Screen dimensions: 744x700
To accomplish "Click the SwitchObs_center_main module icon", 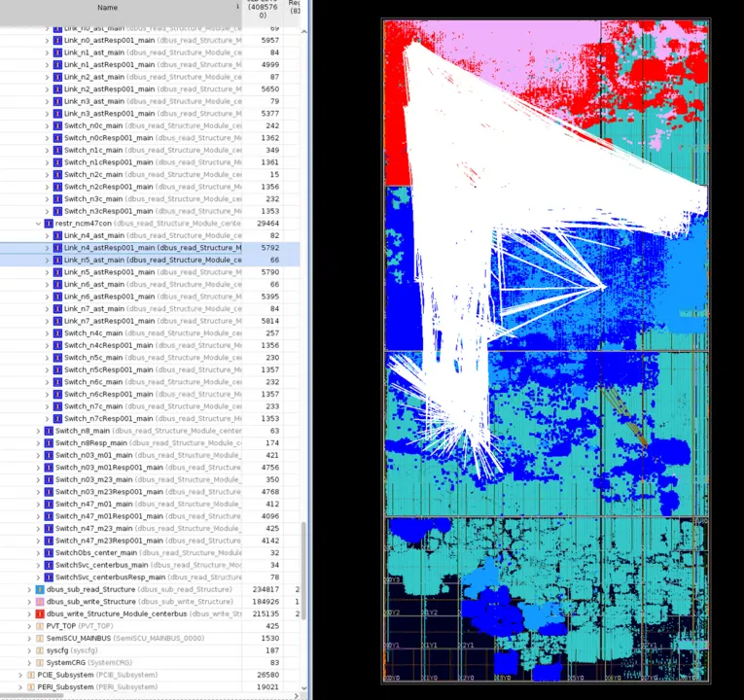I will [x=49, y=552].
